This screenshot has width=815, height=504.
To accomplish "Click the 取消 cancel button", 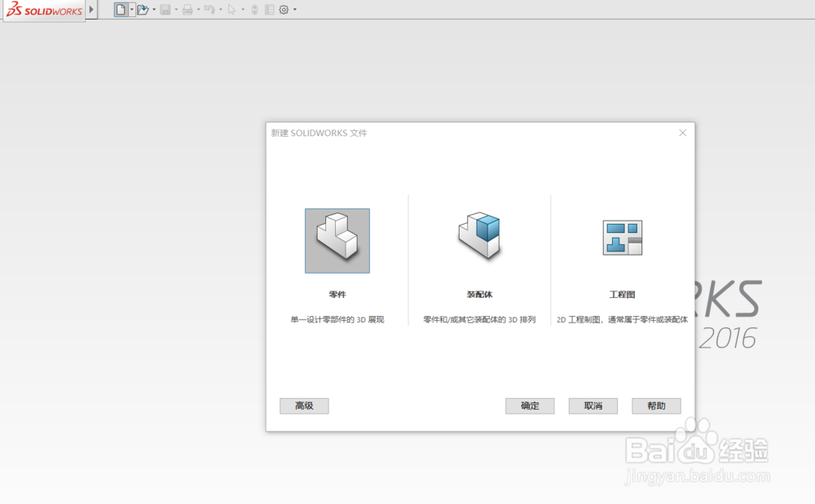I will [593, 406].
